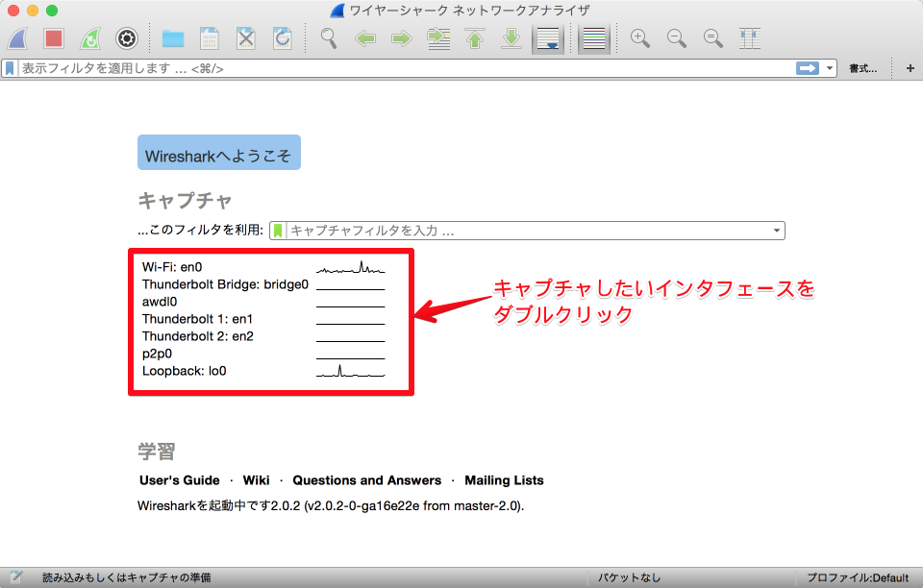Find a packet with magnifier icon
Viewport: 923px width, 588px height.
coord(329,38)
